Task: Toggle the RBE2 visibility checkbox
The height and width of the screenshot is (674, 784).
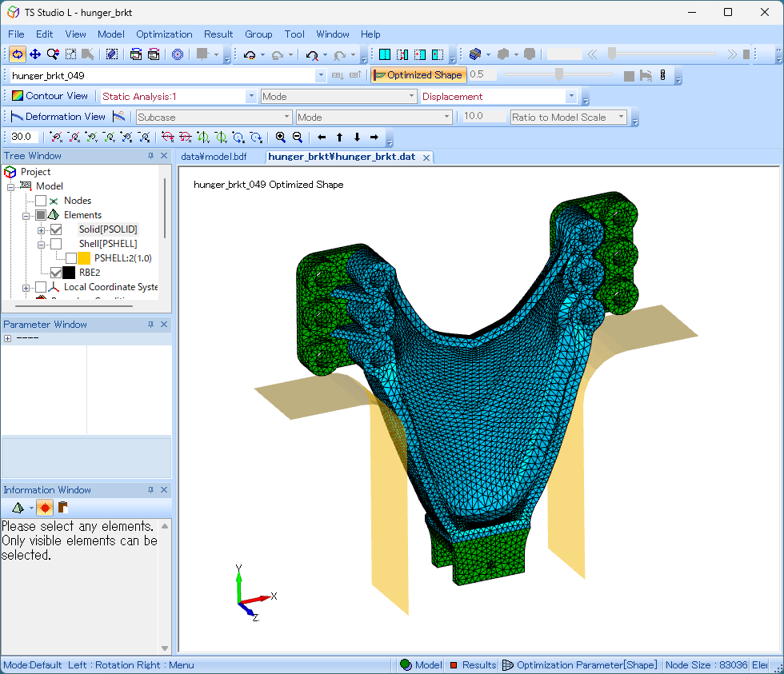Action: click(56, 273)
